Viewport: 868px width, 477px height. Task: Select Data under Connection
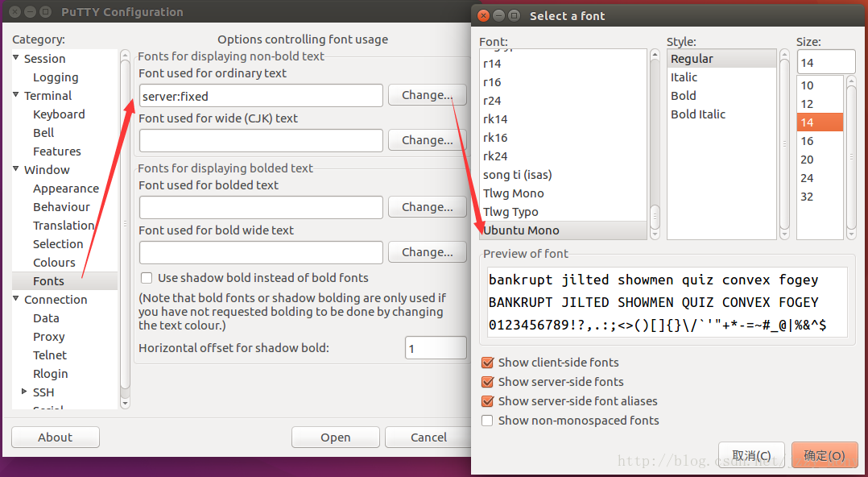(x=46, y=318)
